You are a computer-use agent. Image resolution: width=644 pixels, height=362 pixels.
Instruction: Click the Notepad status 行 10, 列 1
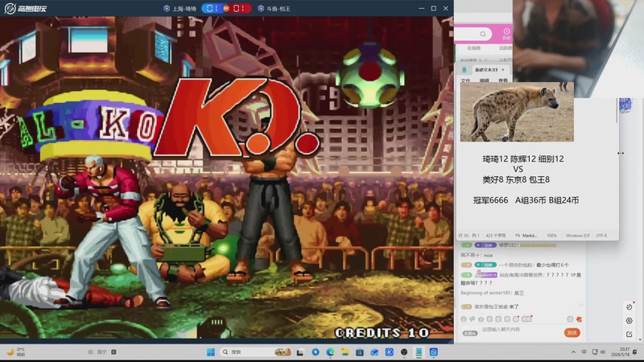(469, 236)
